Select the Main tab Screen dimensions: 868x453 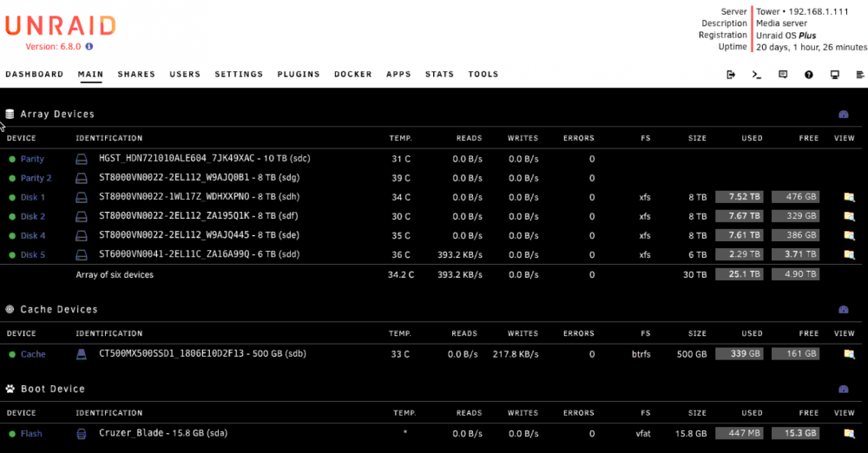[x=90, y=75]
